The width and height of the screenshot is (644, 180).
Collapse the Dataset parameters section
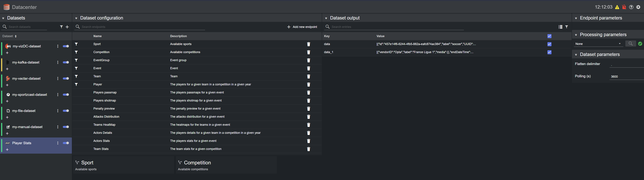[576, 55]
